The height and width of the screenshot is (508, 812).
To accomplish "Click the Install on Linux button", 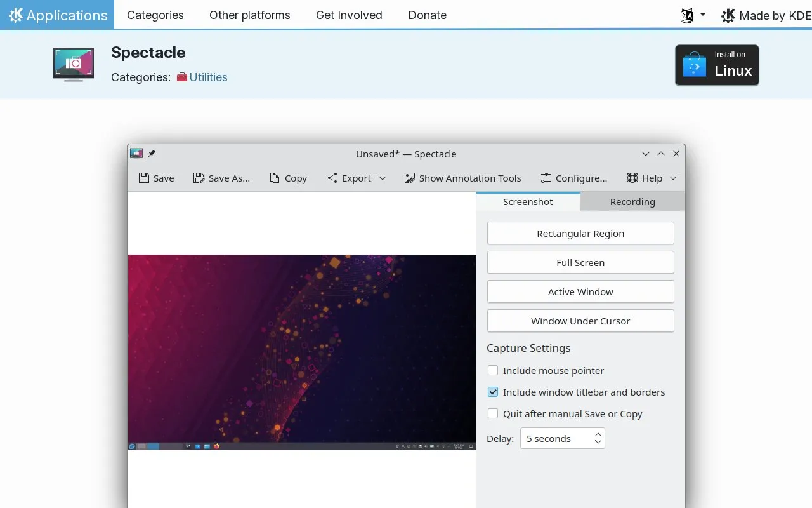I will pyautogui.click(x=717, y=65).
